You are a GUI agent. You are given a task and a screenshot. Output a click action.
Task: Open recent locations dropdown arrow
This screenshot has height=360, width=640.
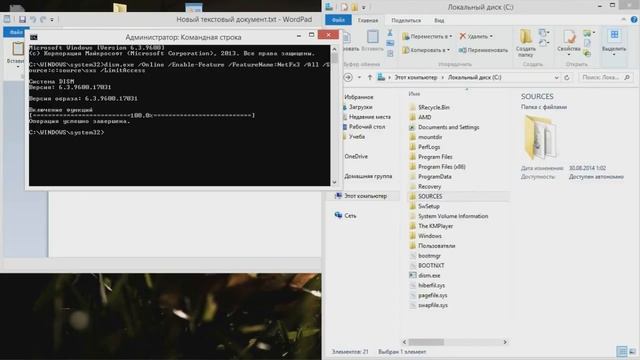(x=359, y=77)
